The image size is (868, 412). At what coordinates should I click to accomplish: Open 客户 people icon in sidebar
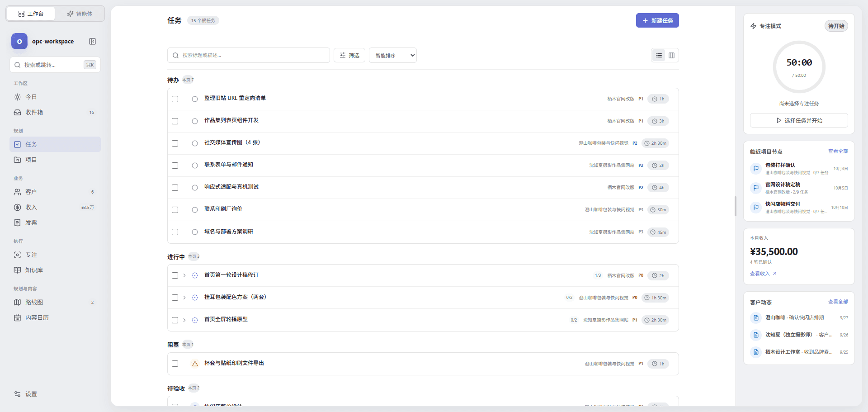[17, 192]
